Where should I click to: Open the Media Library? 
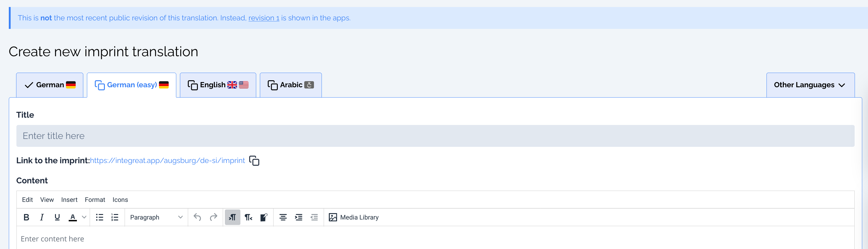[x=353, y=217]
